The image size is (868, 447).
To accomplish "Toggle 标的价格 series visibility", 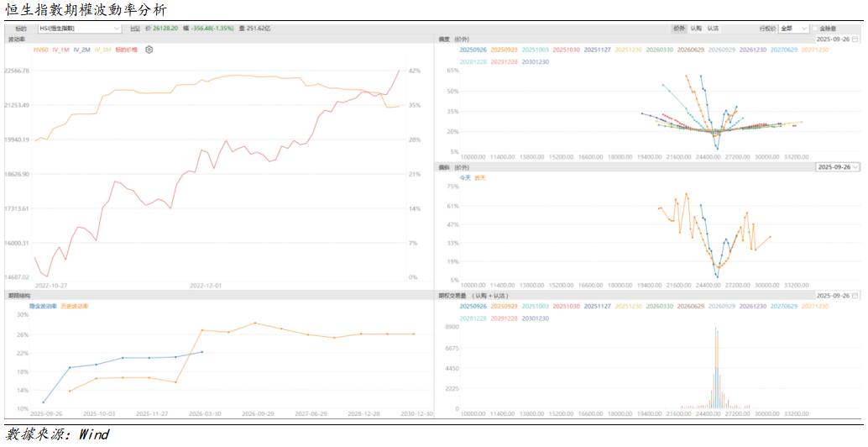I will (x=125, y=50).
